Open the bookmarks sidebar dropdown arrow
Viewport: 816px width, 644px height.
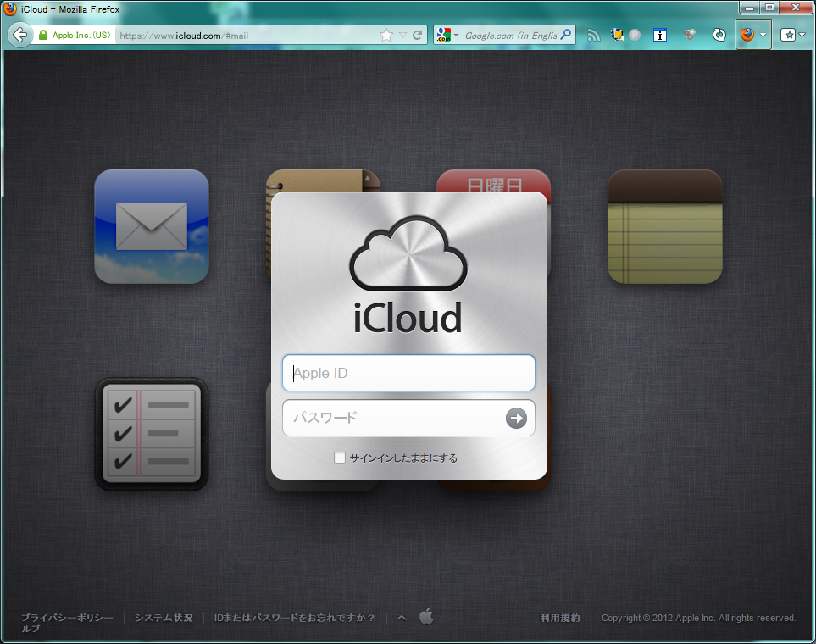tap(800, 35)
